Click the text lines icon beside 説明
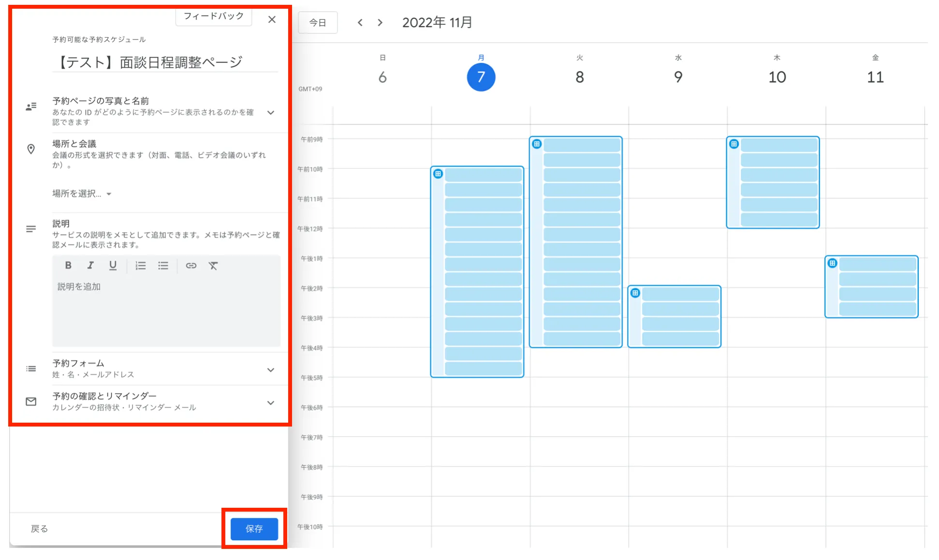This screenshot has height=560, width=939. point(31,229)
